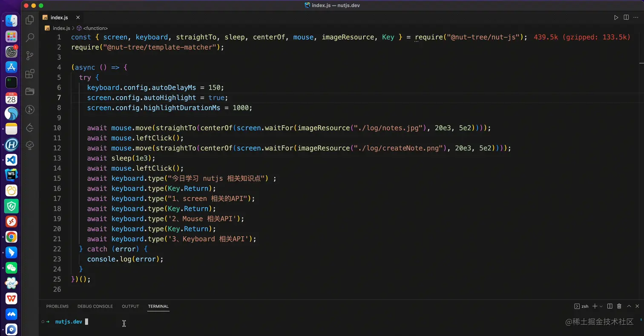
Task: Open WeChat from the Dock
Action: click(x=11, y=268)
